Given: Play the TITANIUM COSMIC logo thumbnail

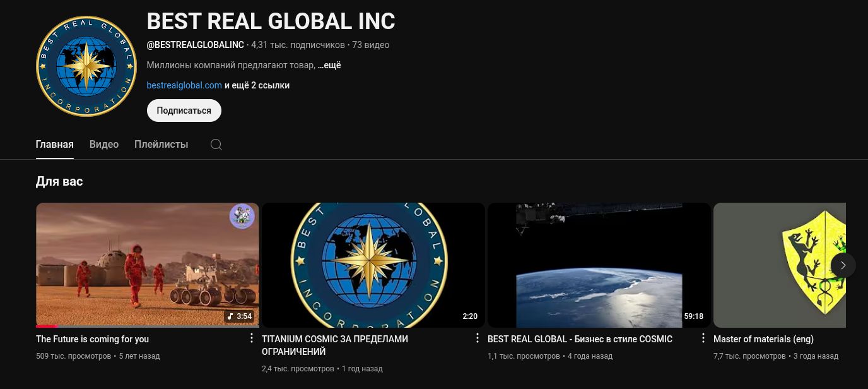Looking at the screenshot, I should coord(373,265).
